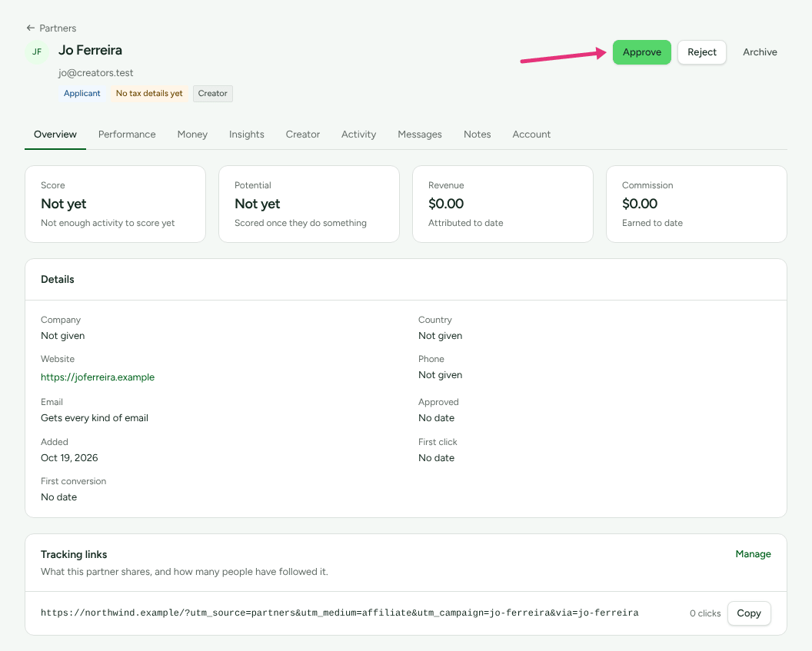Select the Overview tab

(x=55, y=135)
